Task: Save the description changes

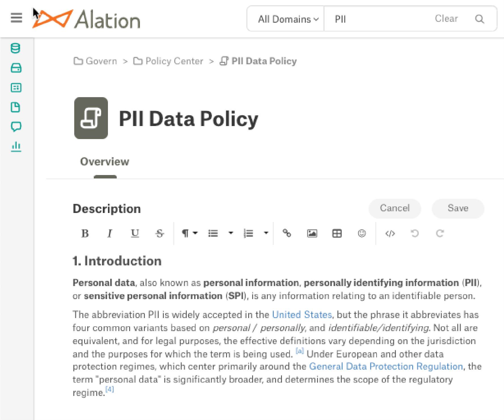Action: pyautogui.click(x=458, y=208)
